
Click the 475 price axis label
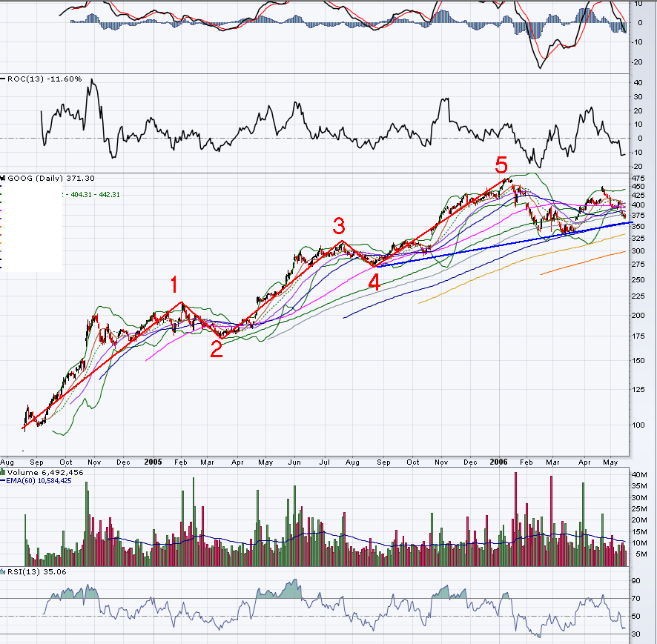[x=638, y=179]
